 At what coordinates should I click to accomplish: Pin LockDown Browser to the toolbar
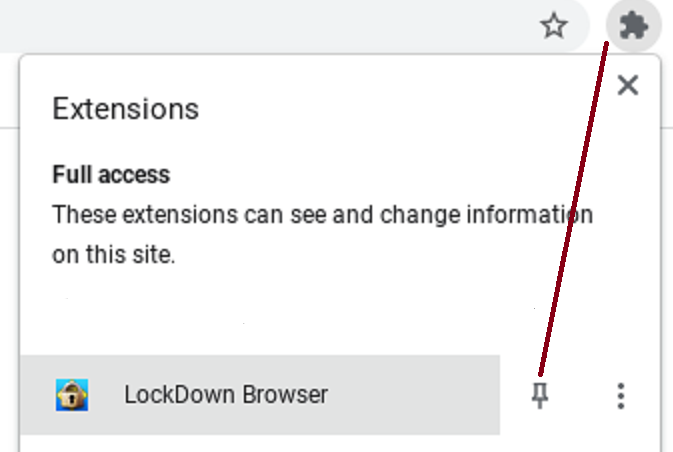click(x=540, y=395)
